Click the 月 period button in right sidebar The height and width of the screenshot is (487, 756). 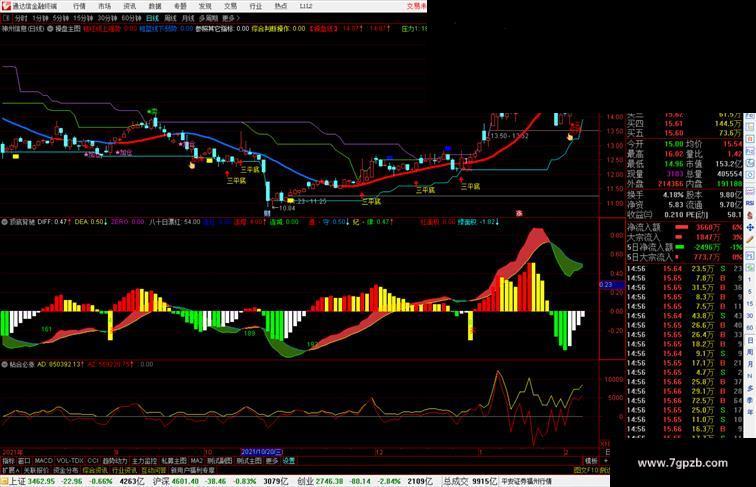750,364
